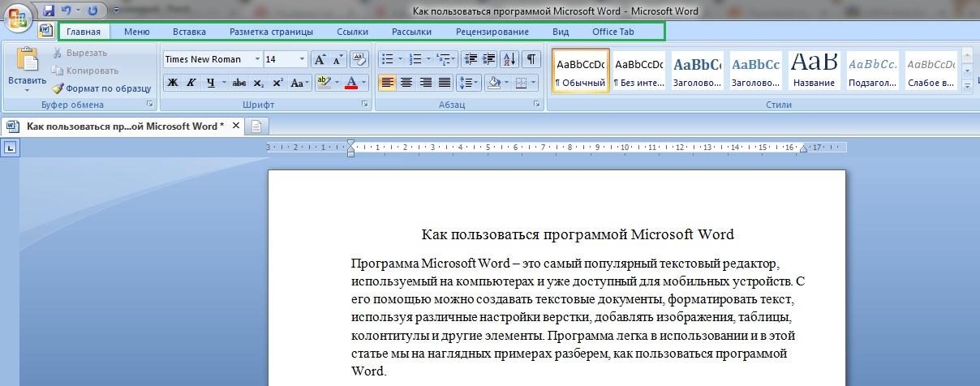
Task: Save the document from quick access toolbar
Action: pos(49,11)
